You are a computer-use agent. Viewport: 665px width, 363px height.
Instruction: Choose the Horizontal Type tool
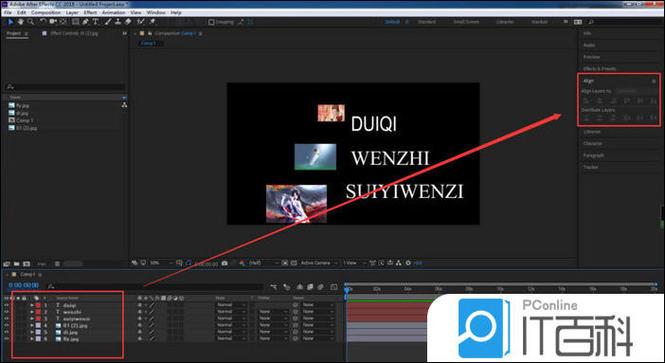click(95, 22)
